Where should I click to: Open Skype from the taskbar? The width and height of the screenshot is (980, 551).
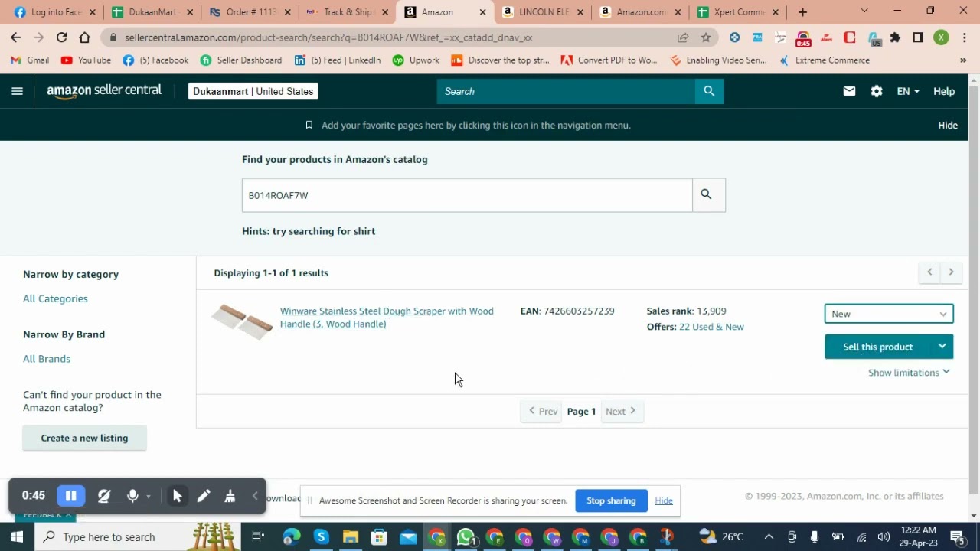pos(322,537)
